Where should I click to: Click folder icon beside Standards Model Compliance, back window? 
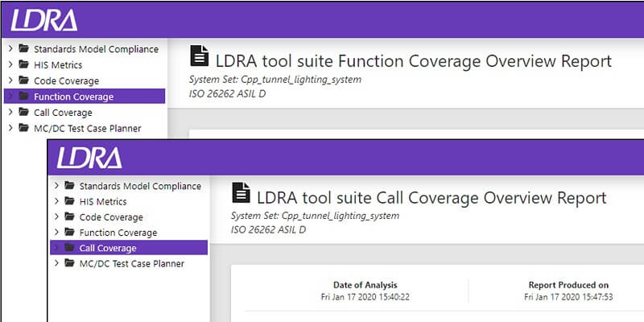tap(24, 49)
